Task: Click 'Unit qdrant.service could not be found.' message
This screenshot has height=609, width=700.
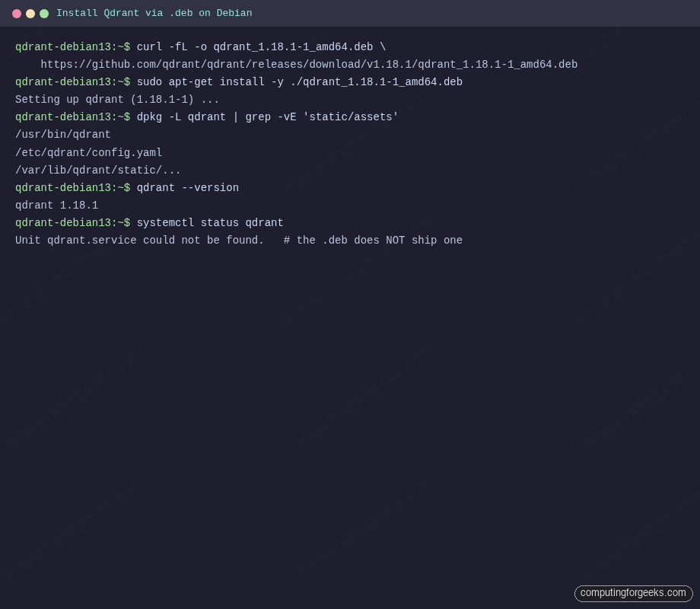Action: point(139,241)
